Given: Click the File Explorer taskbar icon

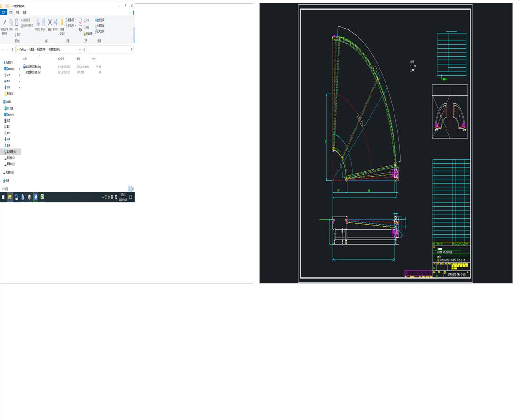Looking at the screenshot, I should (10, 197).
